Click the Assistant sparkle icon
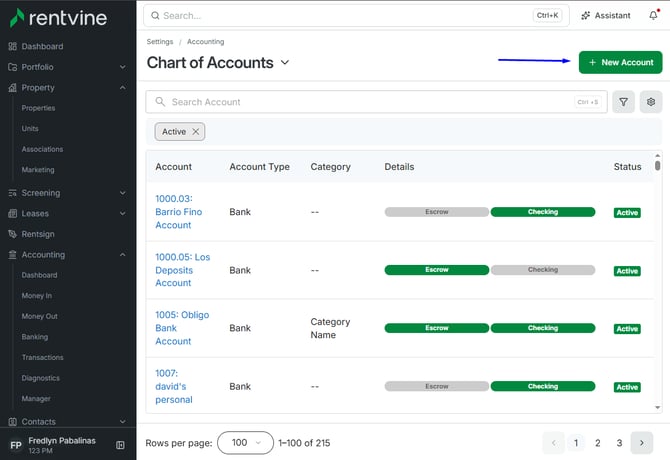The width and height of the screenshot is (670, 460). 585,16
